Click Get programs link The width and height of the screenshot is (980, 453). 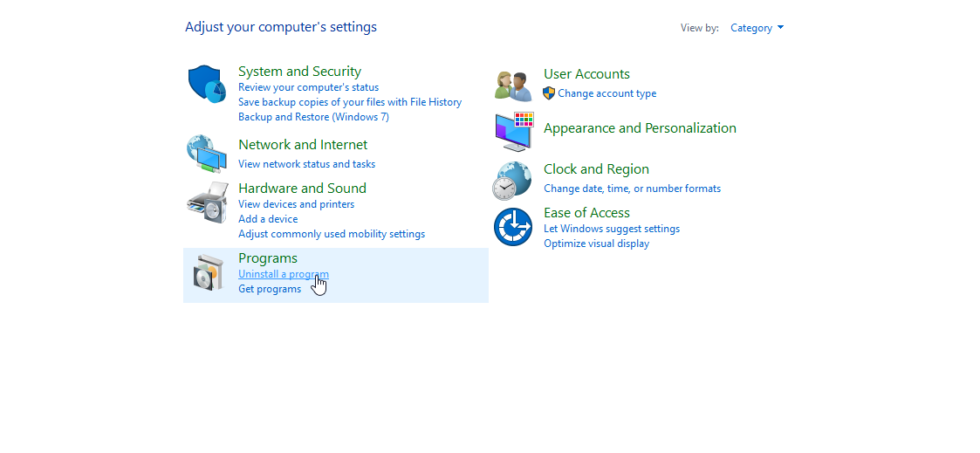pos(270,289)
